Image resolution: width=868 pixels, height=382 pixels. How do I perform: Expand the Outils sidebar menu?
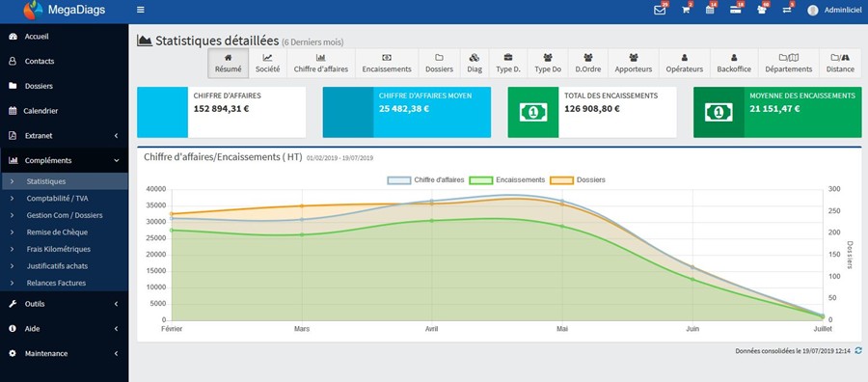pos(65,304)
